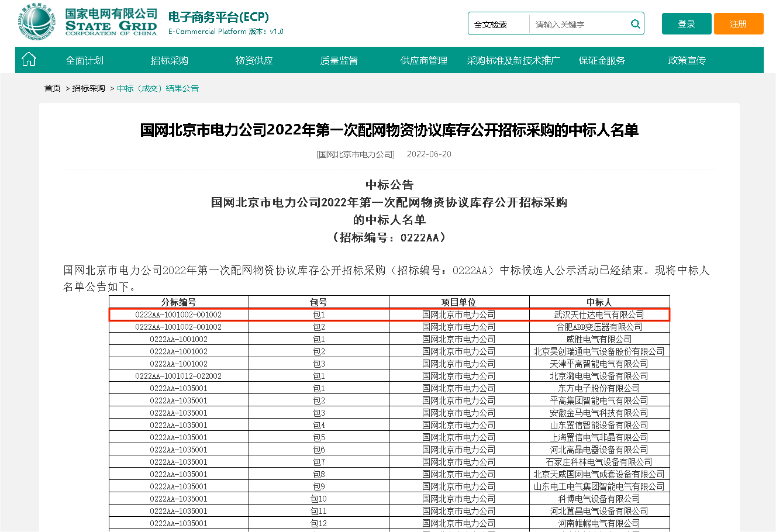Click 包11 package number cell
This screenshot has height=532, width=776.
click(319, 511)
